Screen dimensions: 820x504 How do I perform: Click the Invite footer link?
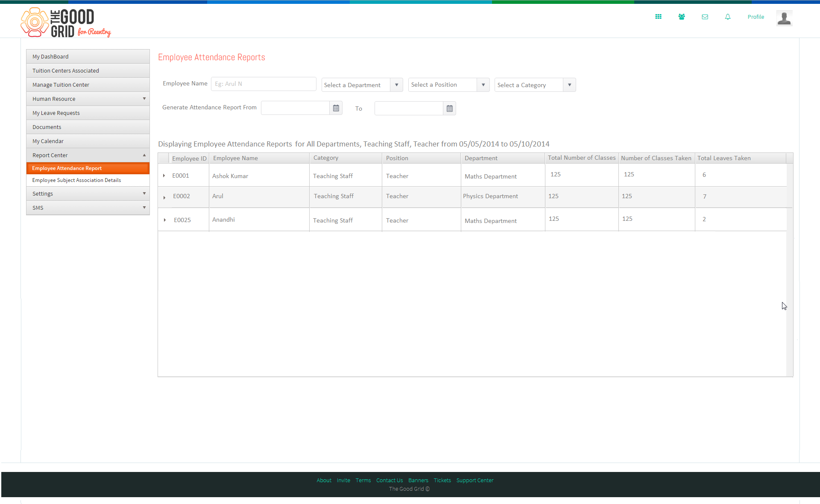click(343, 481)
